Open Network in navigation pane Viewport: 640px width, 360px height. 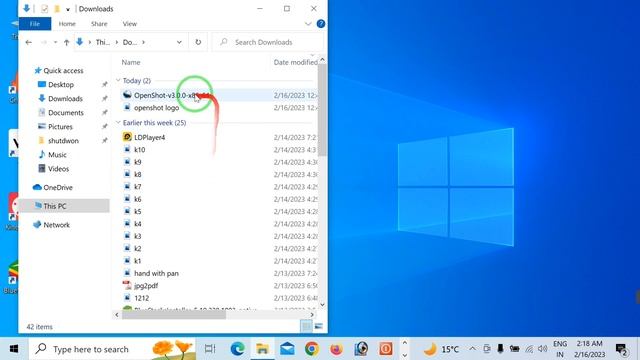56,225
